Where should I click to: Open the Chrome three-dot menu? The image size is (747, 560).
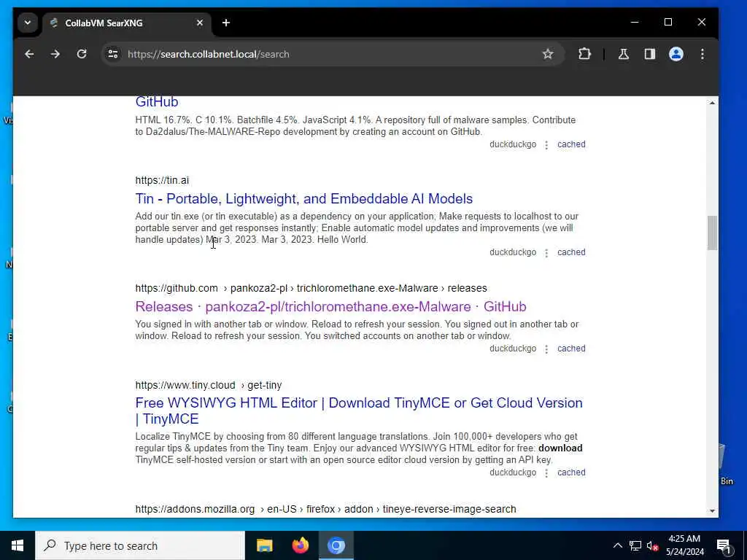point(703,54)
